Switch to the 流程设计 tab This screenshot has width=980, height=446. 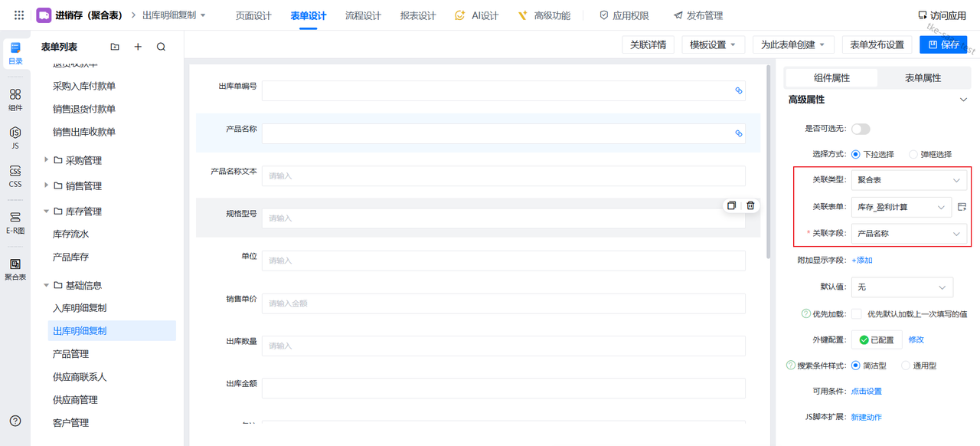point(363,15)
